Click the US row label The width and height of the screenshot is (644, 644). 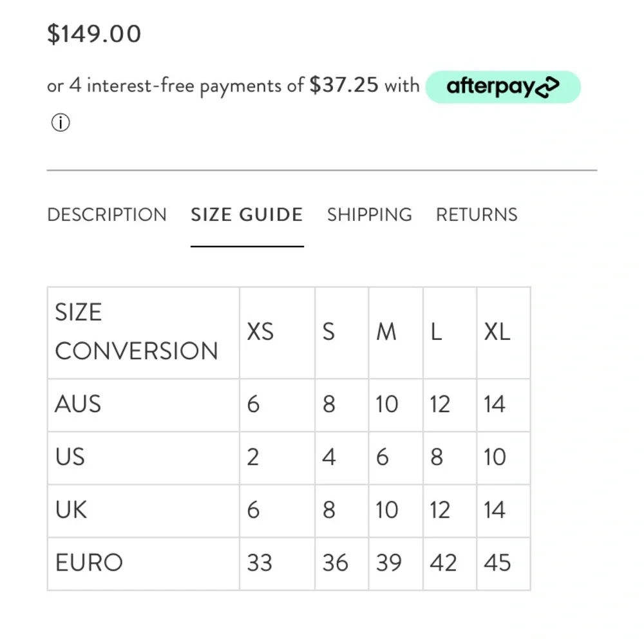click(x=70, y=457)
